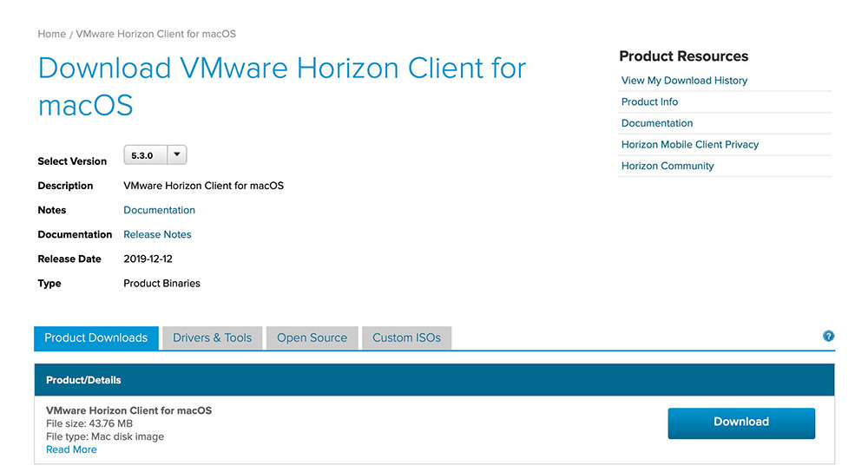Screen dimensions: 868x472
Task: Open the Drivers & Tools tab
Action: coord(212,338)
